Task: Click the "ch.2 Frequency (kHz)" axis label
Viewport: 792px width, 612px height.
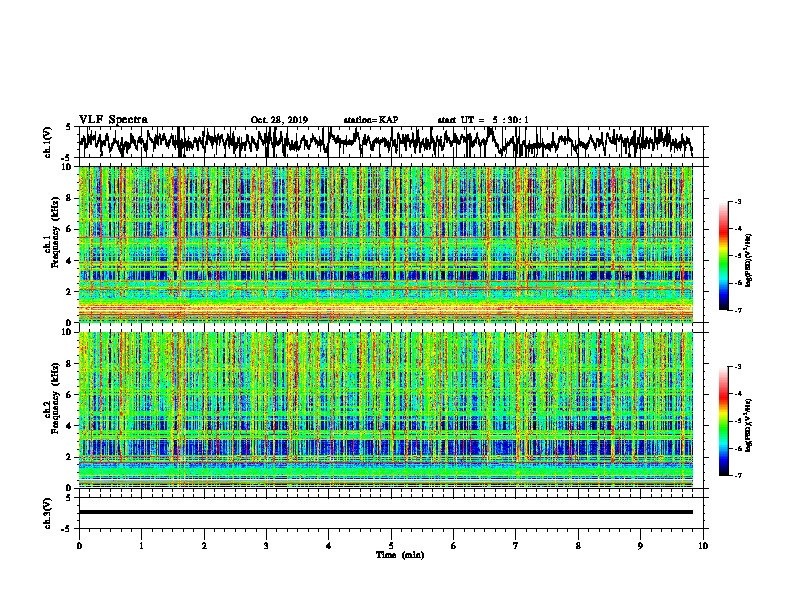Action: (x=51, y=398)
